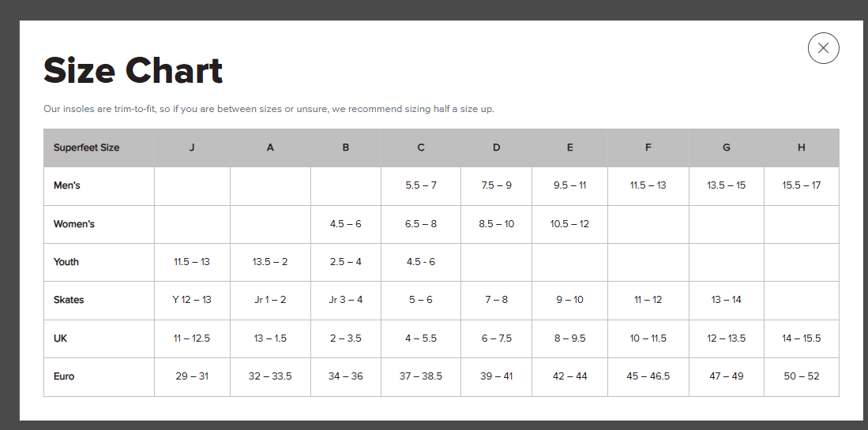
Task: Click Euro size 45 – 46.5 cell
Action: pos(648,376)
